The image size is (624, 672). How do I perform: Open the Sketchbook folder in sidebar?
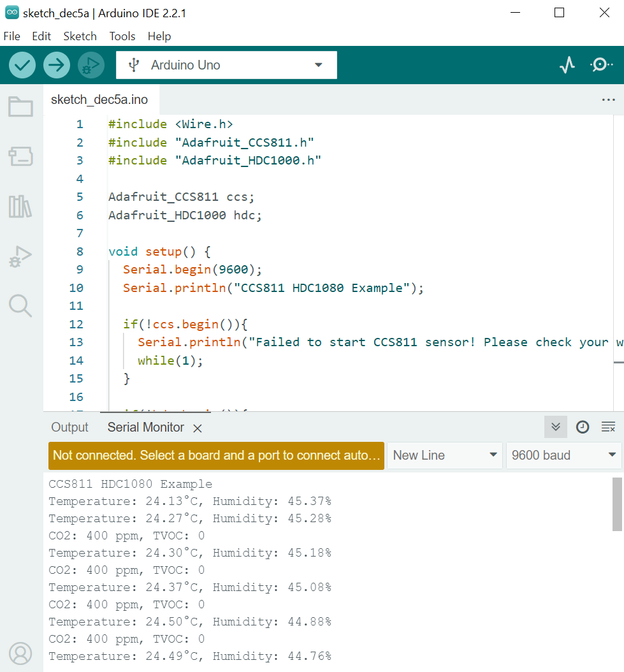[x=20, y=107]
